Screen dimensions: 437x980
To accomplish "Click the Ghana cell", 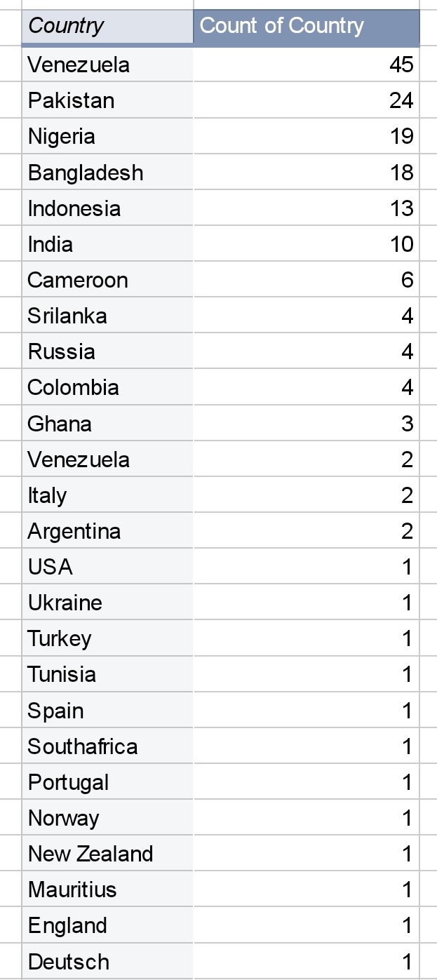I will click(107, 424).
